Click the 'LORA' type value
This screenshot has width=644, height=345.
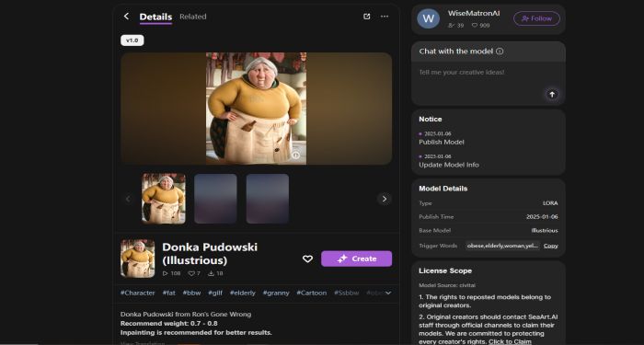point(550,203)
